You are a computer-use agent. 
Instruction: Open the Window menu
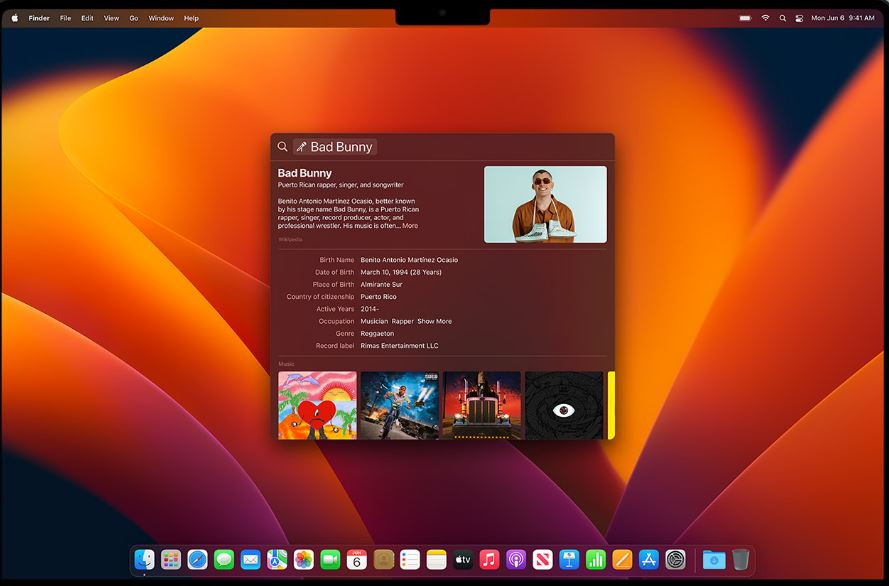(161, 18)
